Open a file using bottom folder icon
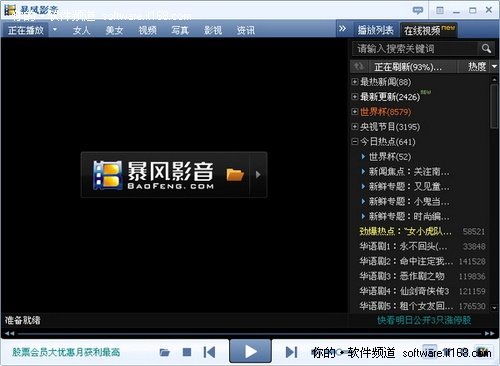 (x=165, y=352)
